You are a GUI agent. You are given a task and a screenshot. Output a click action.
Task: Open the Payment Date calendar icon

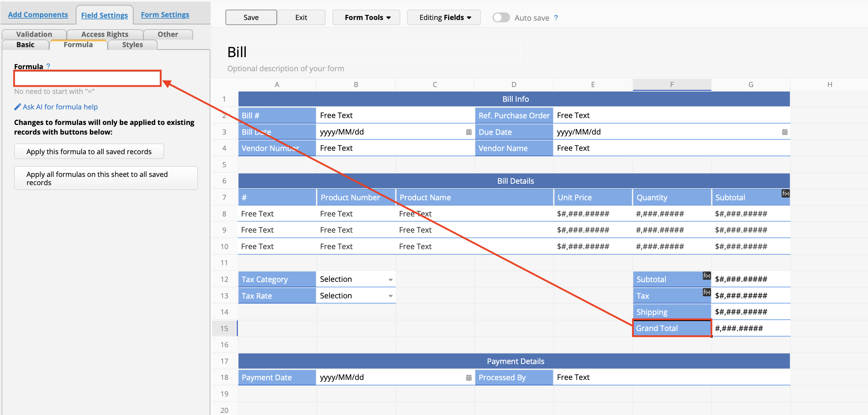click(469, 378)
